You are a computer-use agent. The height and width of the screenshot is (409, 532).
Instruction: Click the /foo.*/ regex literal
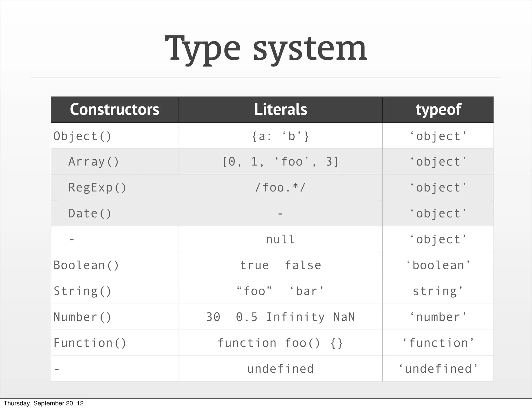pyautogui.click(x=281, y=187)
